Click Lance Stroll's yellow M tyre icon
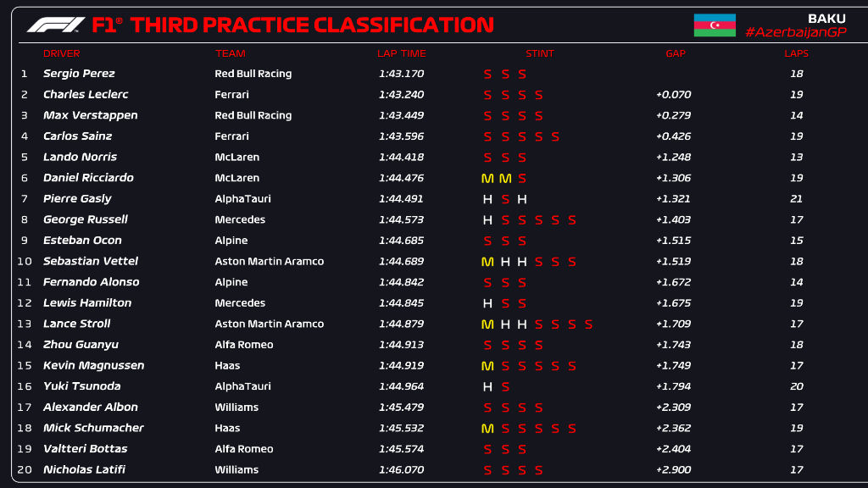The image size is (868, 488). [x=487, y=324]
